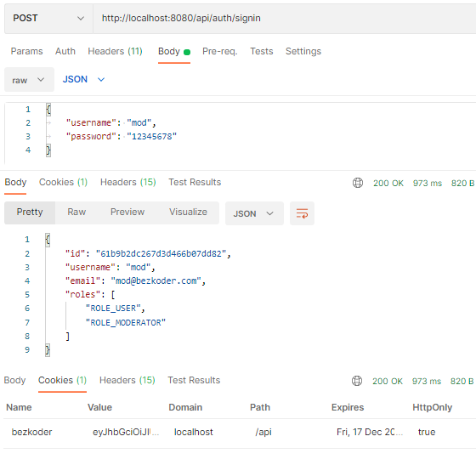Click the "password": "12345678" request line
The image size is (476, 459).
coord(122,137)
